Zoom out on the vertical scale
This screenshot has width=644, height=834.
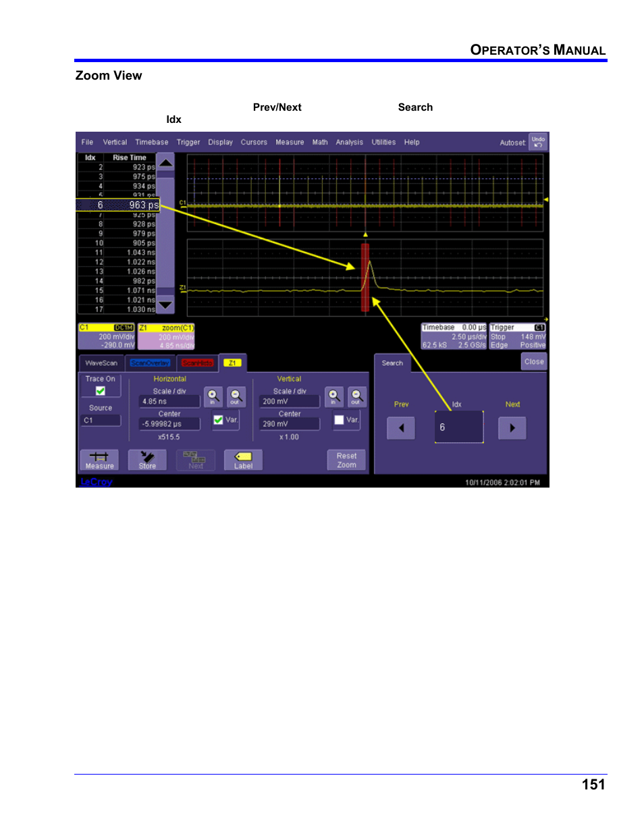[356, 396]
